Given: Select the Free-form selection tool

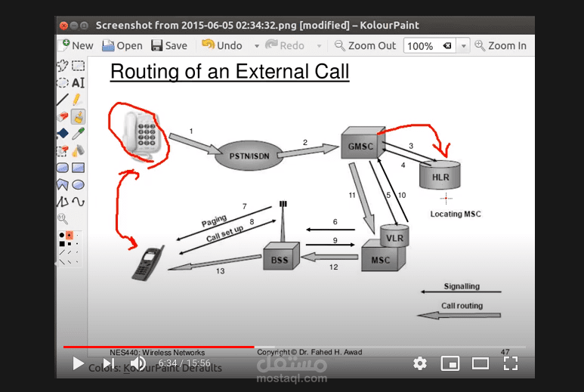Looking at the screenshot, I should (63, 66).
